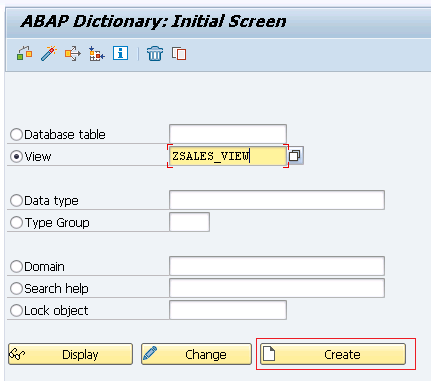
Task: Click the Delete trash can icon
Action: pyautogui.click(x=155, y=53)
